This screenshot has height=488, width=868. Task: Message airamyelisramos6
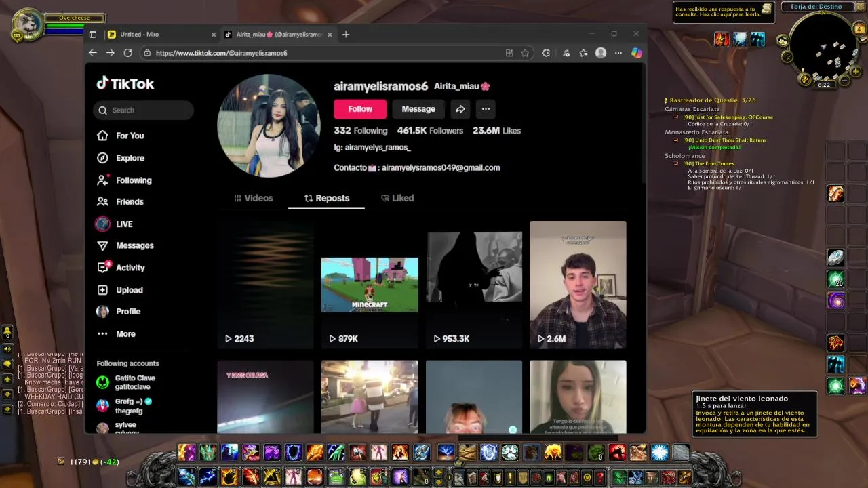pyautogui.click(x=418, y=109)
